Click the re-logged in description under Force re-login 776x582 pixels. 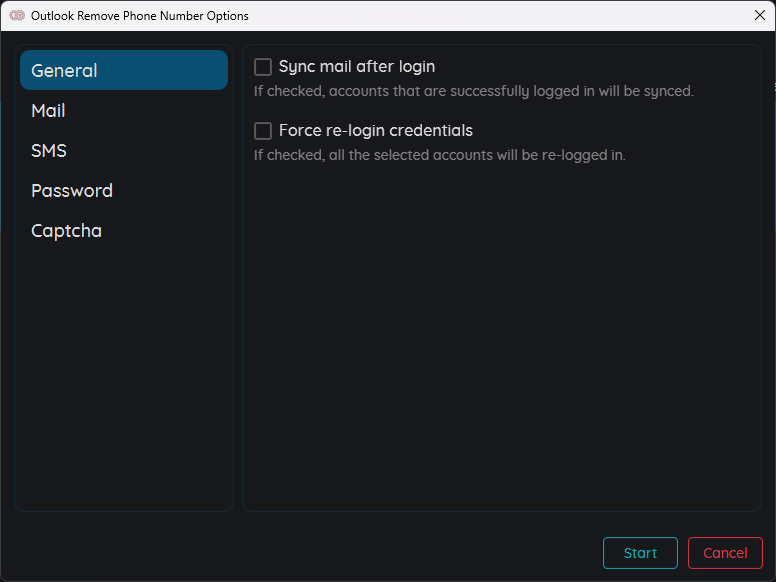pyautogui.click(x=439, y=155)
